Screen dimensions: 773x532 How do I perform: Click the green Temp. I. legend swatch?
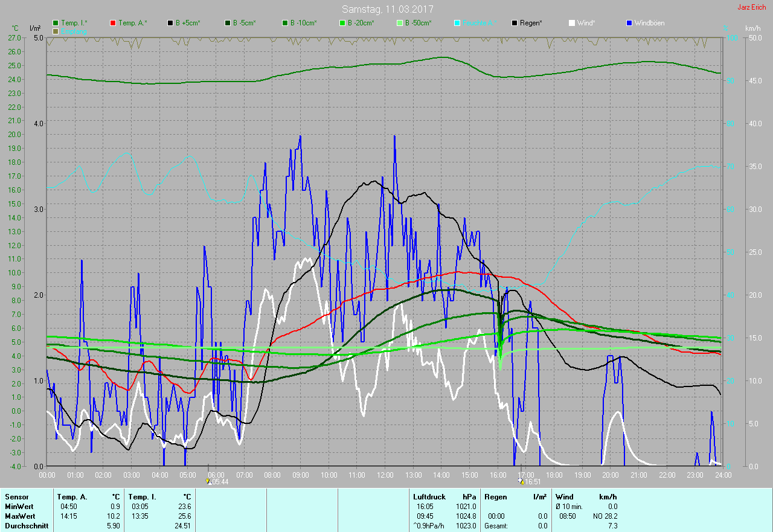tap(56, 23)
